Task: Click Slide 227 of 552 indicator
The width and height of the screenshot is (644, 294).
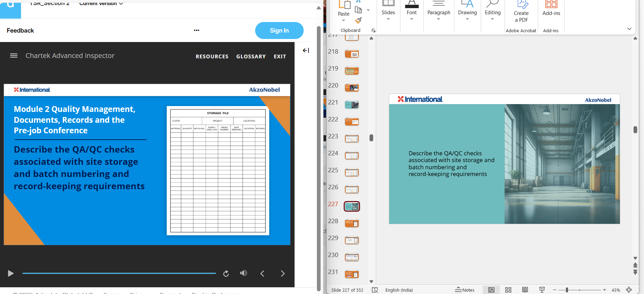Action: (x=347, y=290)
